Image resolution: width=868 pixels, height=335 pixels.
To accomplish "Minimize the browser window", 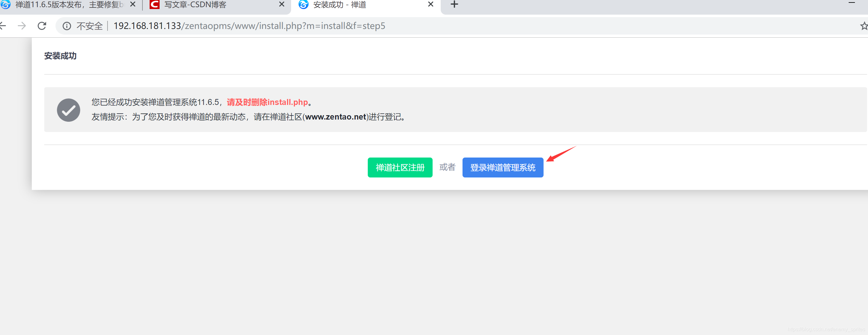I will tap(851, 3).
